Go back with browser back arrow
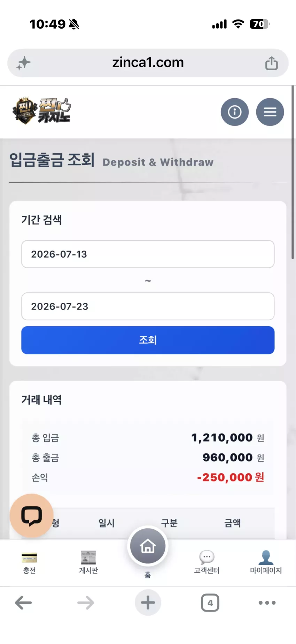 point(23,603)
